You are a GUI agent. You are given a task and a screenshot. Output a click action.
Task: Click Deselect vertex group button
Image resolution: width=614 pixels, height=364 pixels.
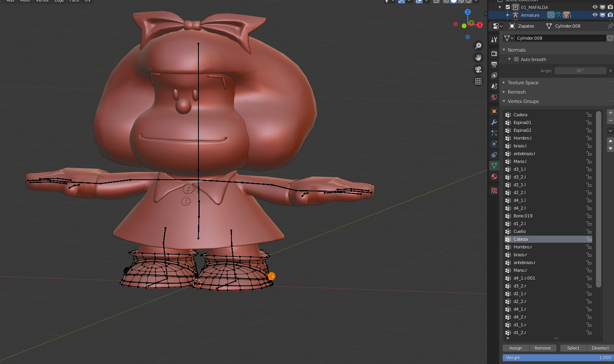coord(600,348)
